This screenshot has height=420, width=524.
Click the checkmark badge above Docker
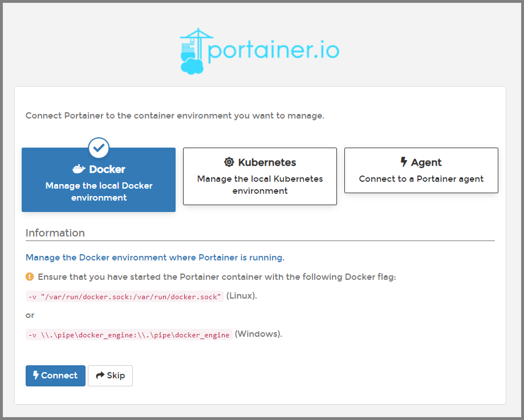99,148
